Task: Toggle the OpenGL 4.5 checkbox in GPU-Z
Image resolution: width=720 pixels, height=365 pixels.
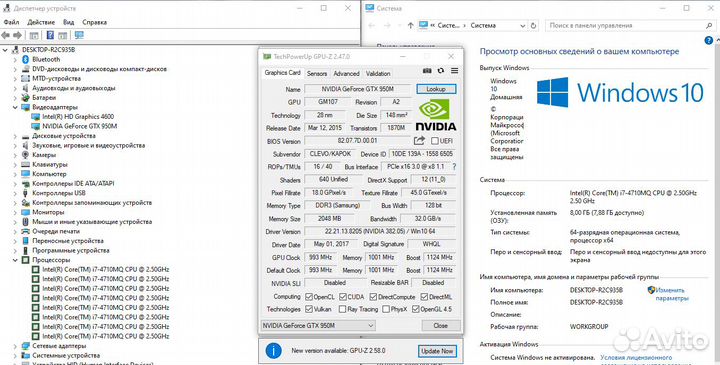Action: pyautogui.click(x=416, y=309)
